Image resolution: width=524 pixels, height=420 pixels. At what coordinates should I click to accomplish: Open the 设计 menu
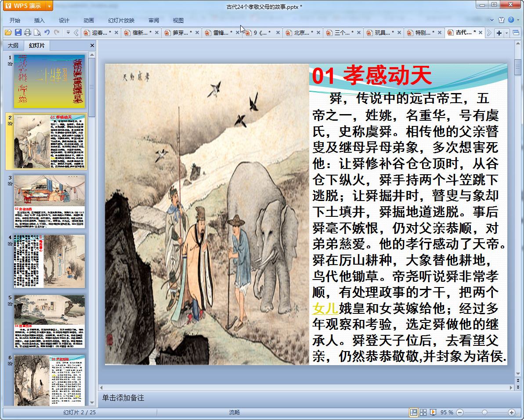coord(64,20)
